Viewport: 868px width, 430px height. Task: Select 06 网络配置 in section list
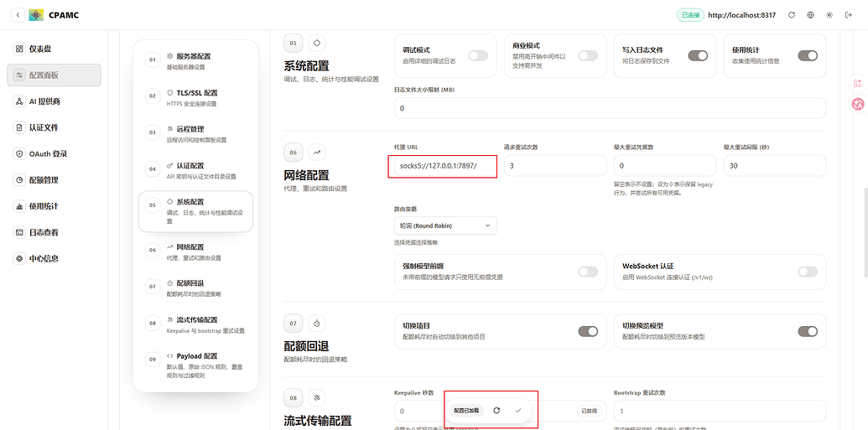(x=195, y=251)
